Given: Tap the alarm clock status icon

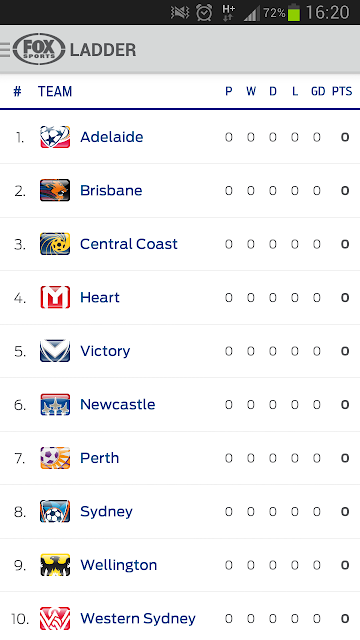Looking at the screenshot, I should point(204,13).
